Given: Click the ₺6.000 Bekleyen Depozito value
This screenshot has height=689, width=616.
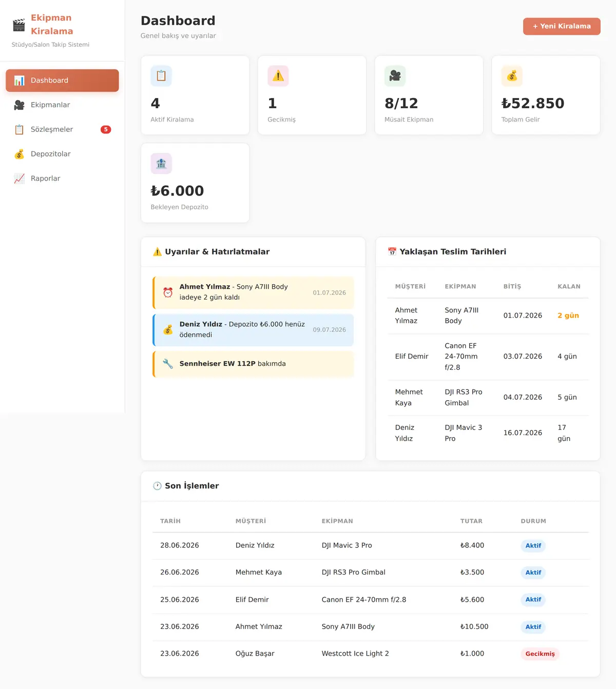Looking at the screenshot, I should click(x=177, y=191).
